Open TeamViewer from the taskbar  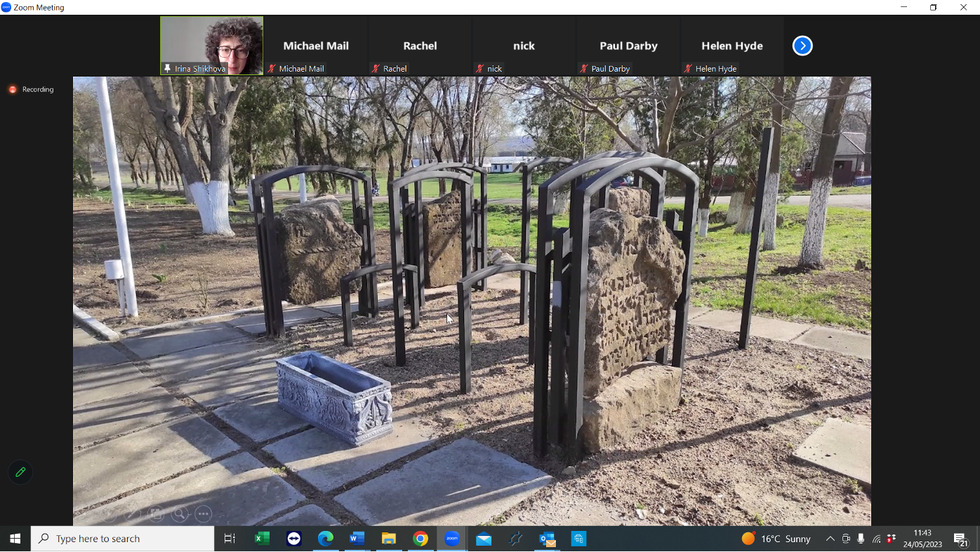(293, 539)
